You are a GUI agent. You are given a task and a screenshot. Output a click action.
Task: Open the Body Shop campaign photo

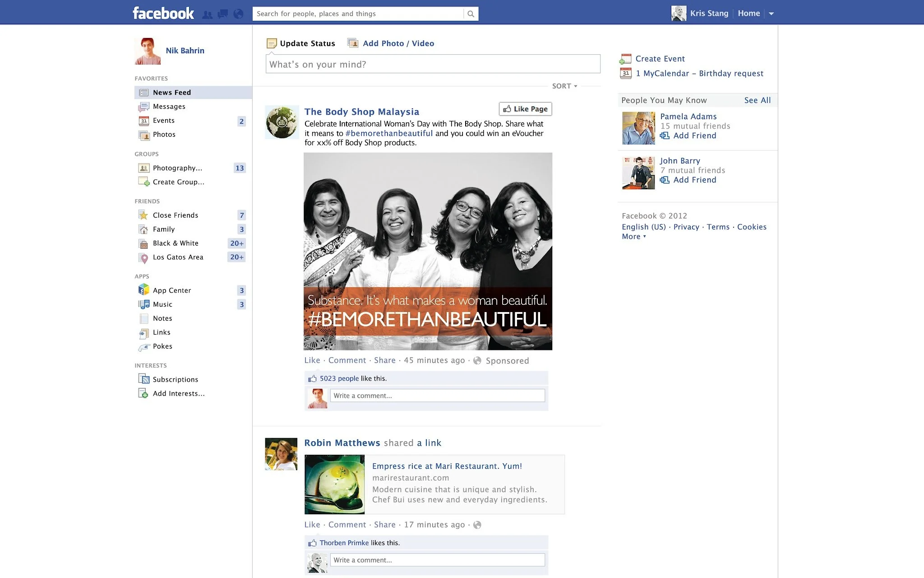(428, 251)
